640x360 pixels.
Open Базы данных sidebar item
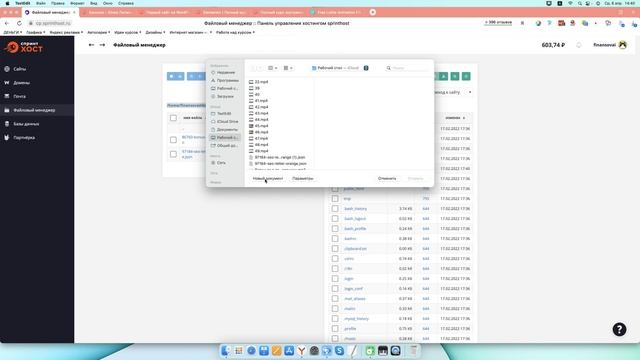click(26, 124)
